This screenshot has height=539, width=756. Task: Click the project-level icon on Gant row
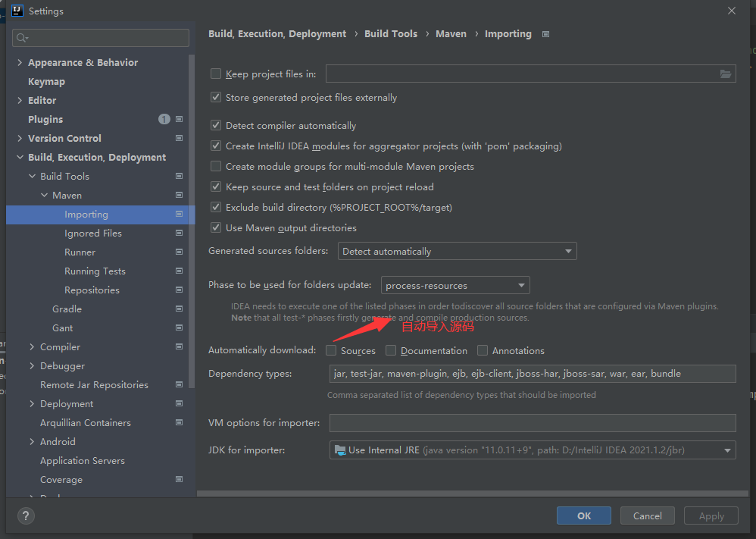179,327
